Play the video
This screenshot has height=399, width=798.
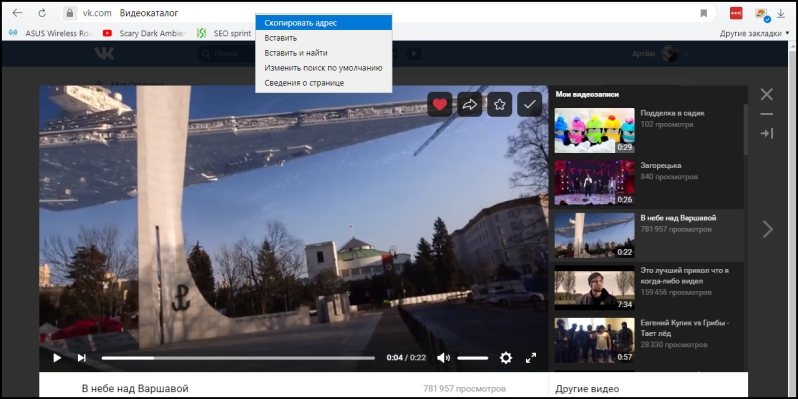(x=57, y=358)
